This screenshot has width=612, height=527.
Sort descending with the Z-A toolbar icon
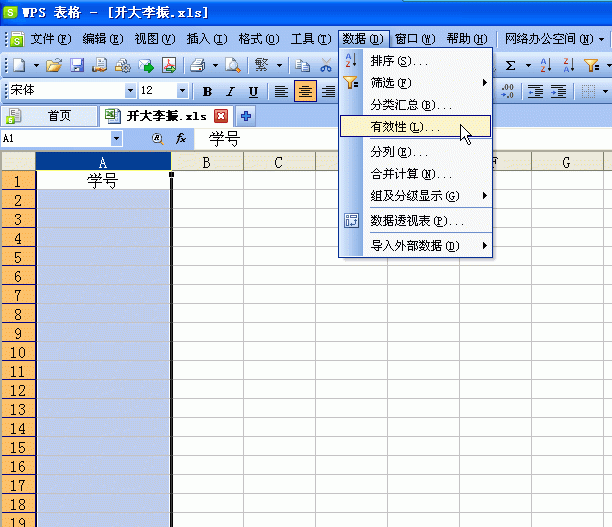569,66
